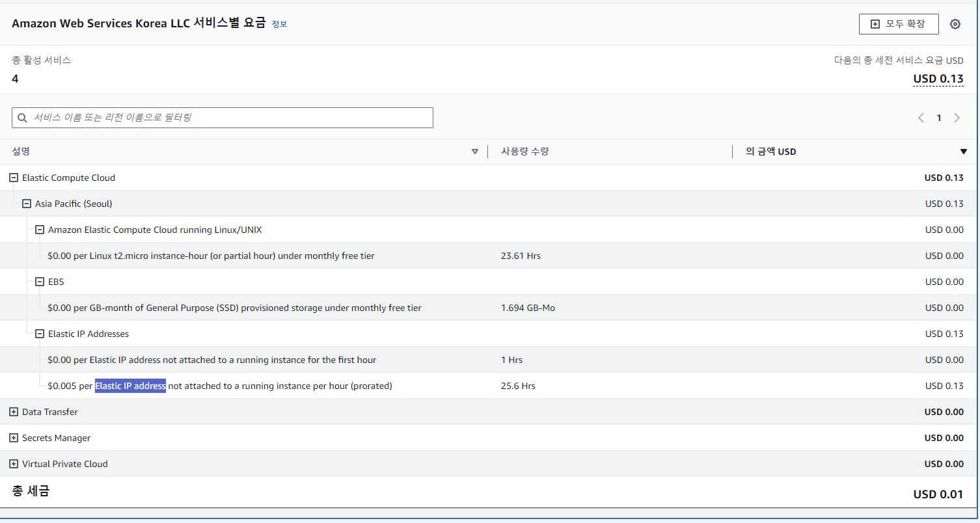This screenshot has height=523, width=980.
Task: Collapse the EBS section
Action: (x=40, y=282)
